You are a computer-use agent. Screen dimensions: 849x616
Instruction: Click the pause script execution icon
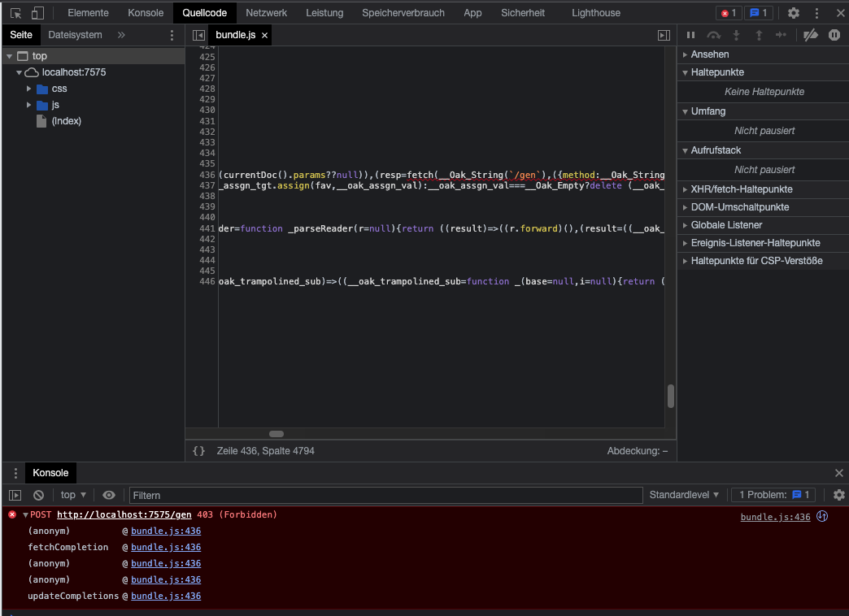(690, 35)
